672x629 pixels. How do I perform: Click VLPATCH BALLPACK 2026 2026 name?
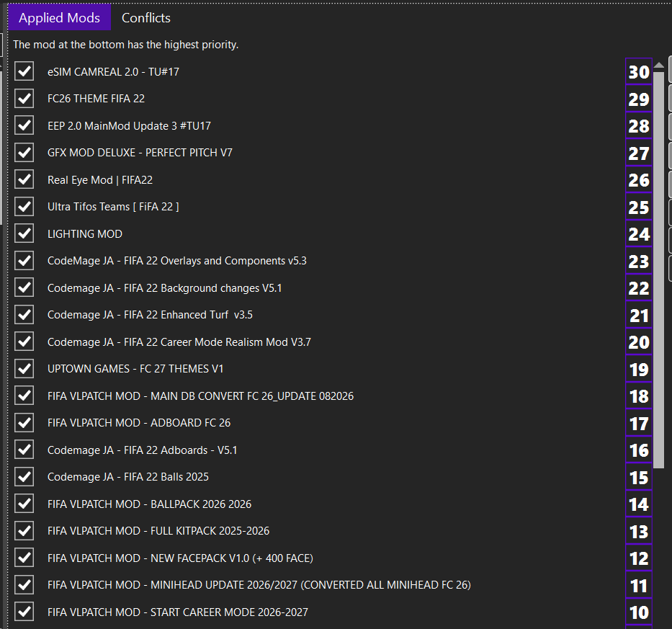click(x=149, y=504)
